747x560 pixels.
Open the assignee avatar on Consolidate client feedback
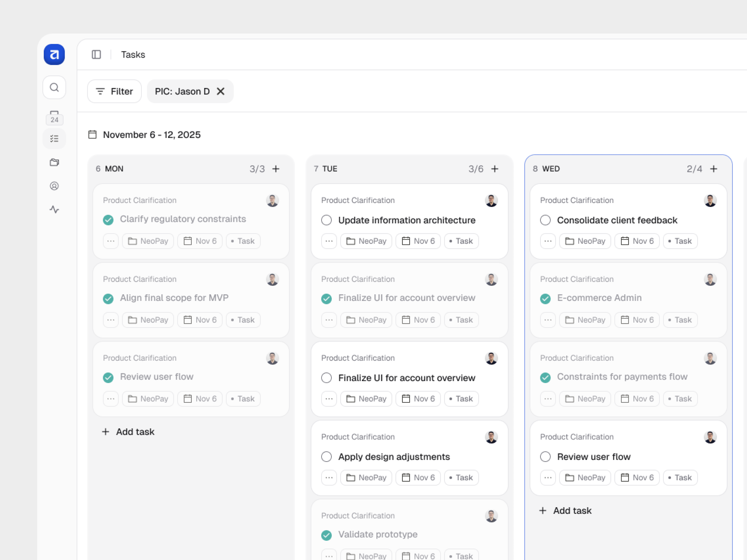(x=710, y=201)
